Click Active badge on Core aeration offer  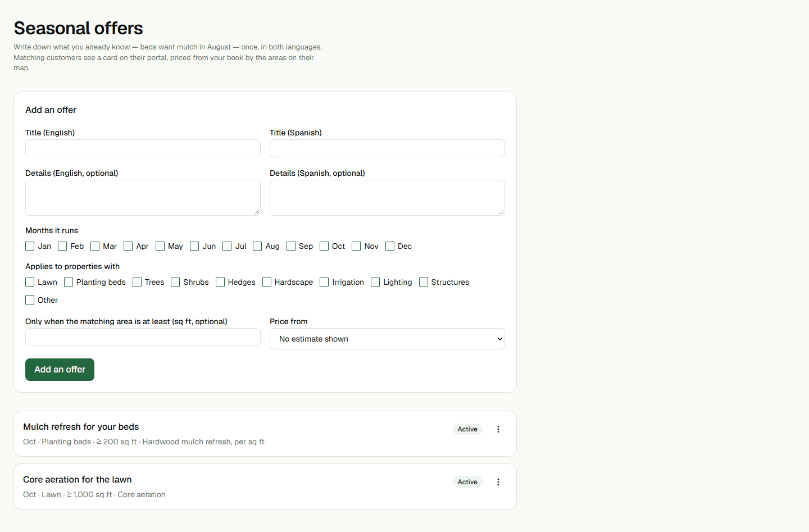467,482
